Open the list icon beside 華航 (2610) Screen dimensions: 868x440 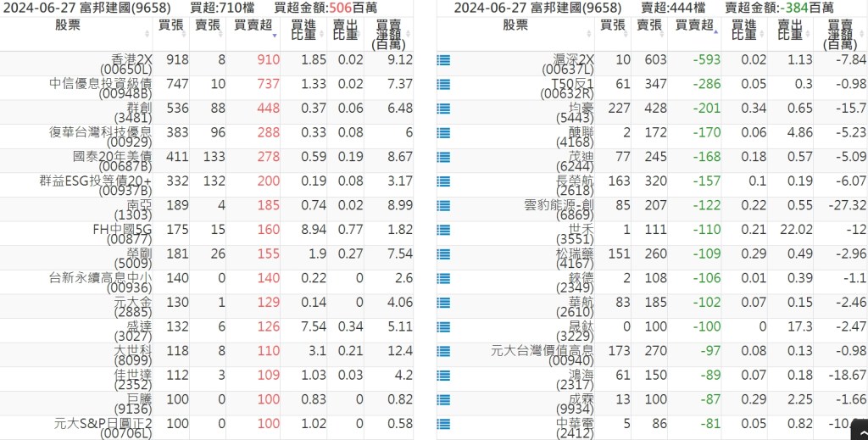point(442,303)
